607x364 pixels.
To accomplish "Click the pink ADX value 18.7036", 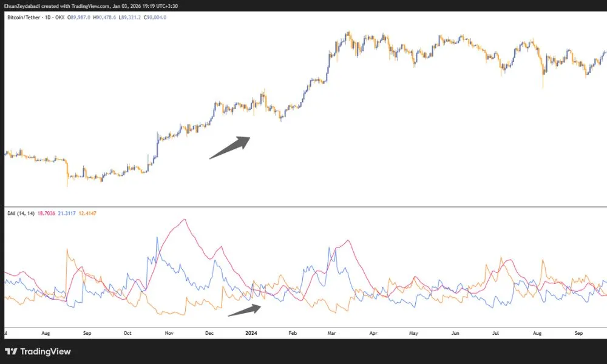I will tap(47, 213).
